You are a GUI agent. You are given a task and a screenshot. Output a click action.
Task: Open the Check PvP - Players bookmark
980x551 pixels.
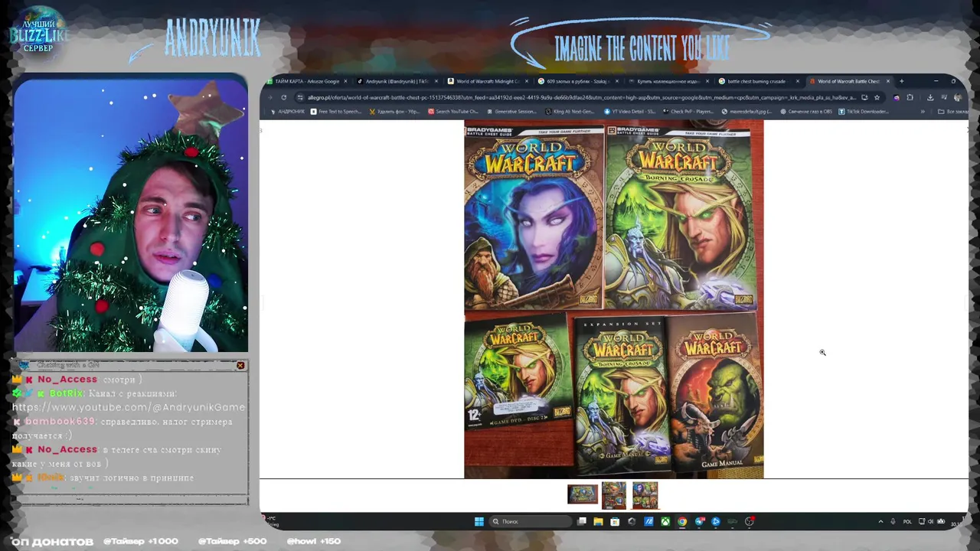coord(689,112)
